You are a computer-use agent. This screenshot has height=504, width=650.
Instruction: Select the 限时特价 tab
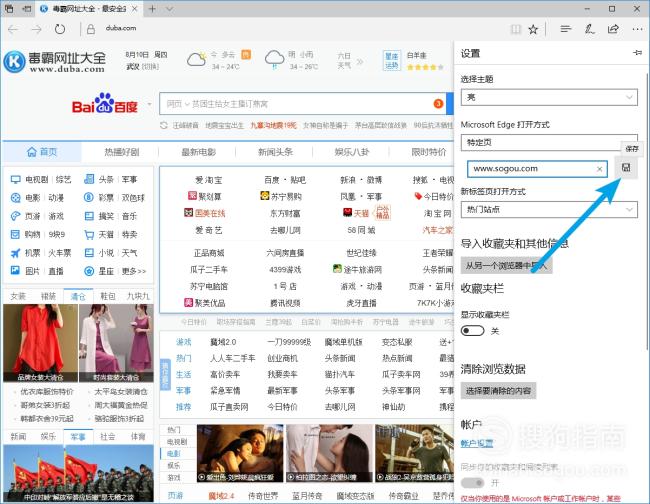429,152
